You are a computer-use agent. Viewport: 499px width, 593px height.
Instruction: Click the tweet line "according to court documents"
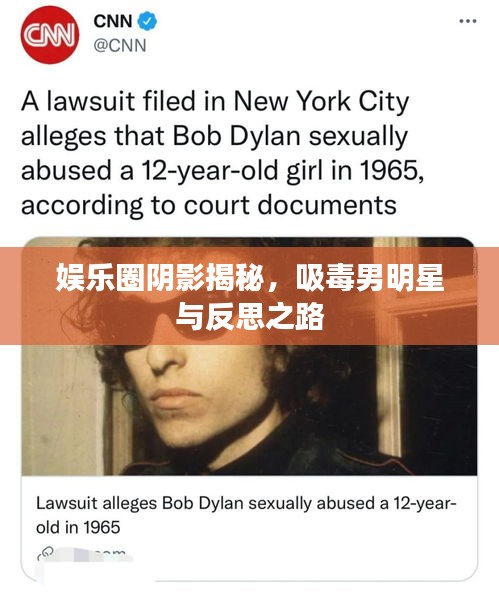point(209,206)
